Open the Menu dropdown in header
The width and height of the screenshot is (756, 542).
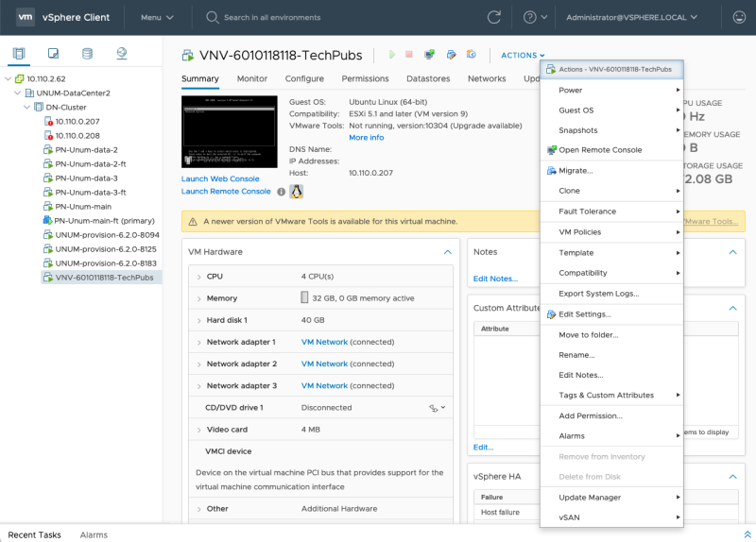coord(157,17)
